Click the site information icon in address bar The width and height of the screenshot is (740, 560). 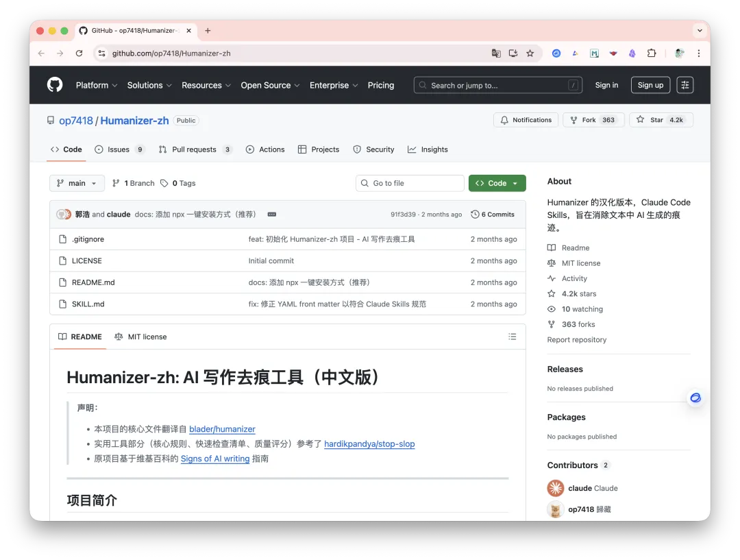[102, 53]
